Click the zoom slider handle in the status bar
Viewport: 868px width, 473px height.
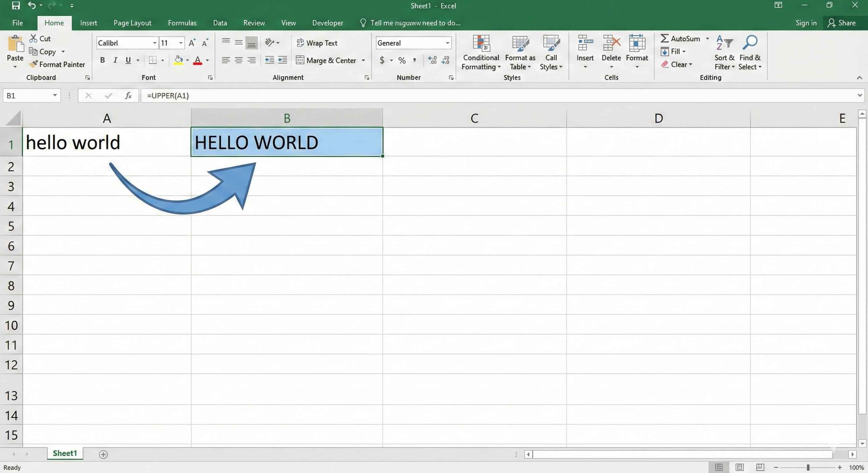808,467
